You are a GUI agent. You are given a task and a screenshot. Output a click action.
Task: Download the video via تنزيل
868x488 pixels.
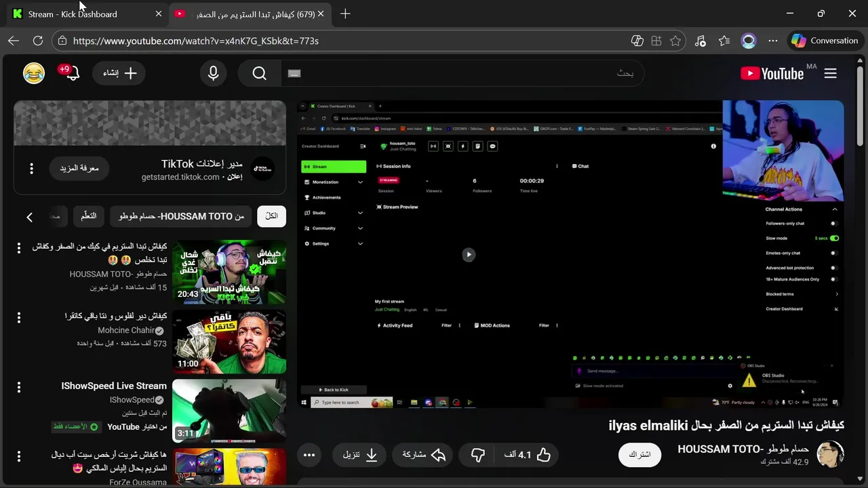tap(360, 455)
